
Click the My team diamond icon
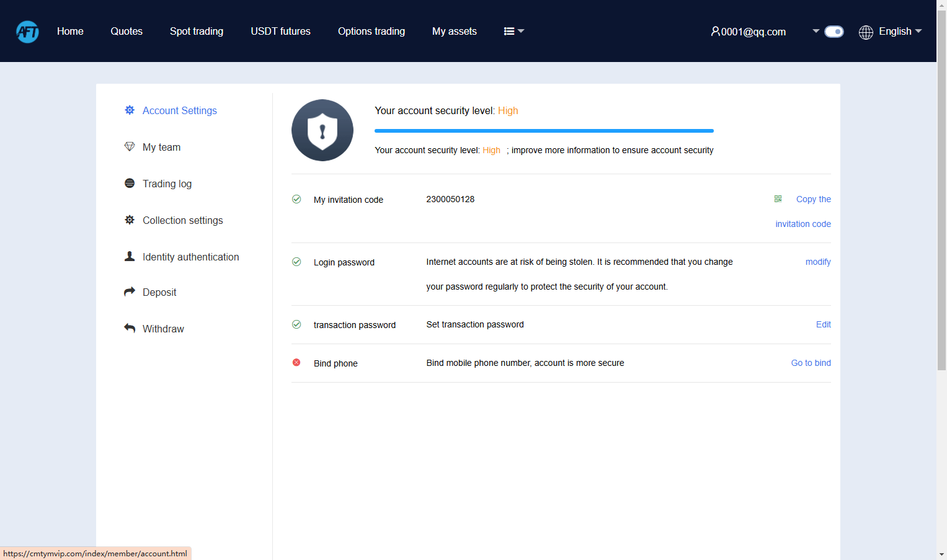point(130,146)
